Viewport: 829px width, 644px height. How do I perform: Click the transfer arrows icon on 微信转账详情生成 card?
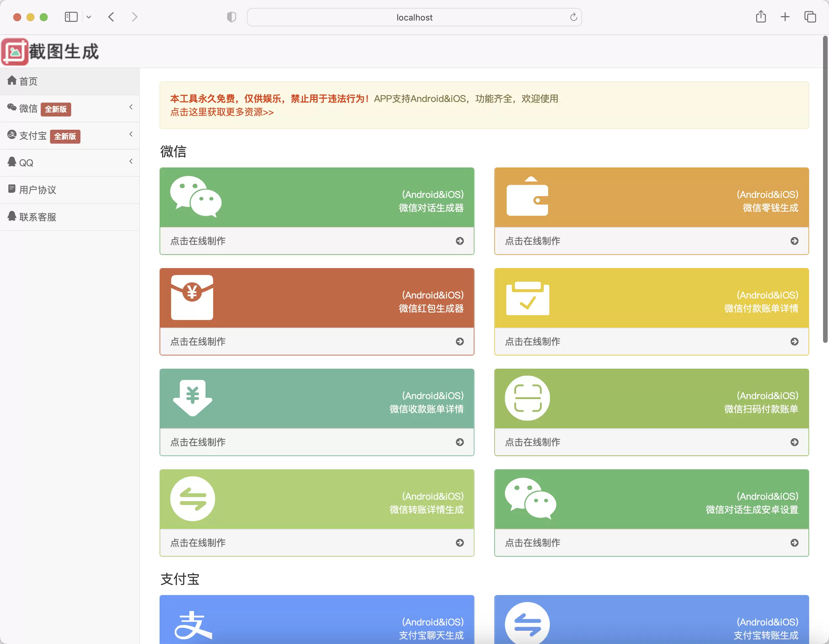coord(192,499)
